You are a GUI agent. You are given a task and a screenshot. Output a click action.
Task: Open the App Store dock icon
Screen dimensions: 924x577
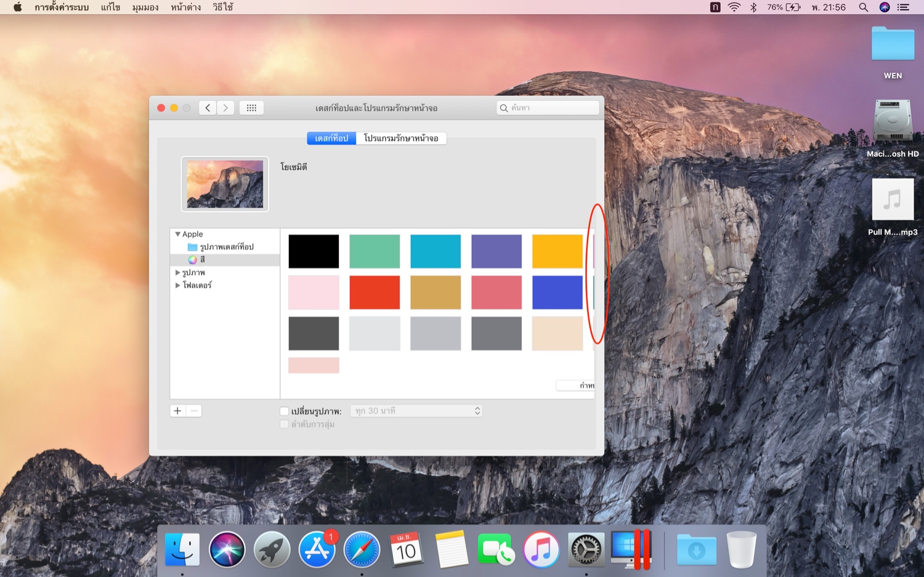317,549
